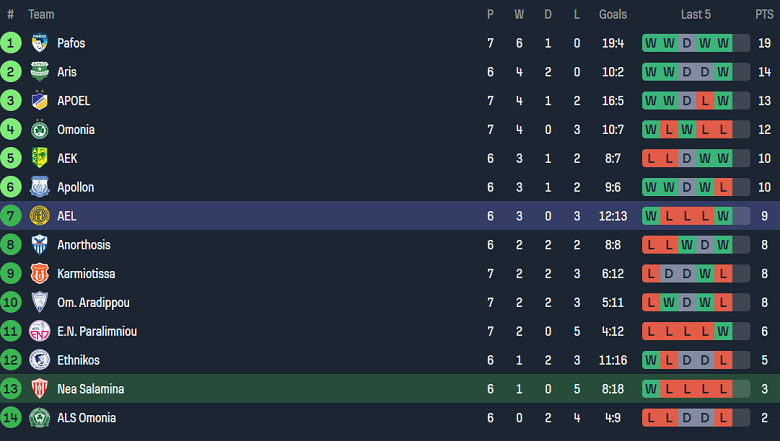
Task: Click rank 14 position badge for ALS Omonia
Action: [11, 418]
